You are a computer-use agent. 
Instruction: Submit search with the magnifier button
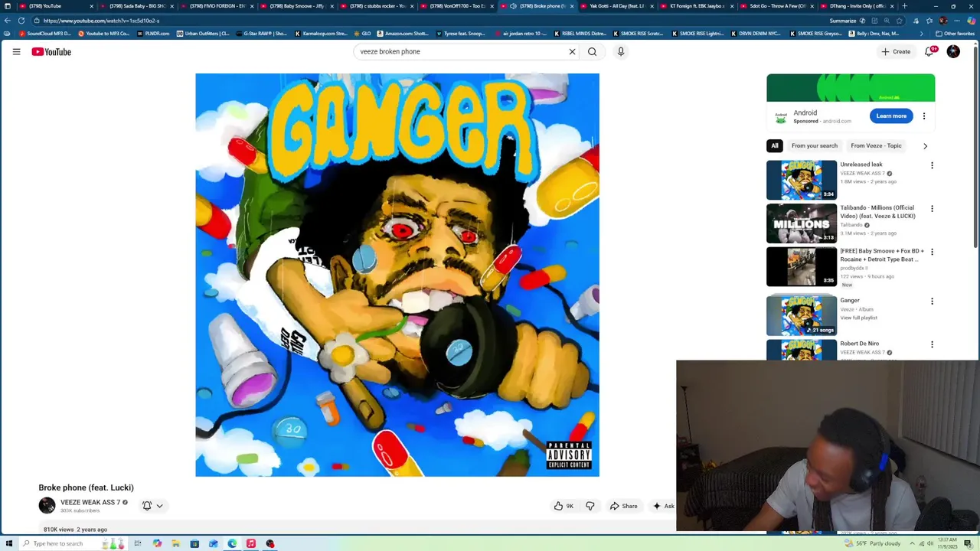592,51
